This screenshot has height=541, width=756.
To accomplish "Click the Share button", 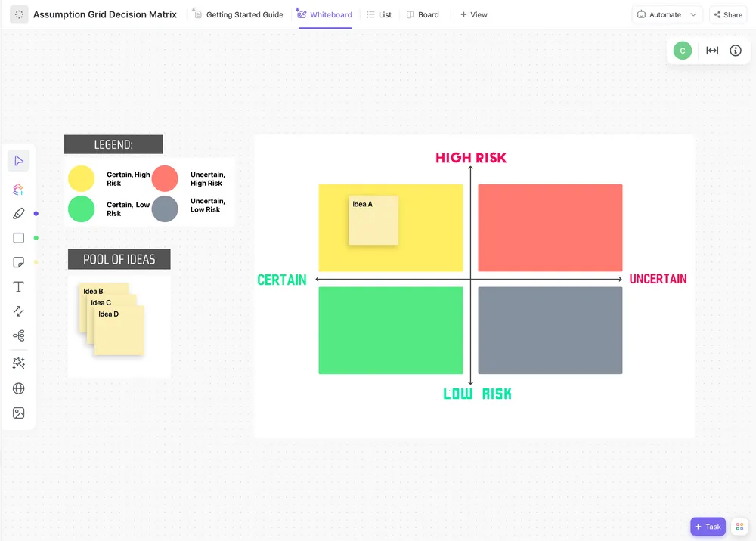I will click(x=727, y=14).
